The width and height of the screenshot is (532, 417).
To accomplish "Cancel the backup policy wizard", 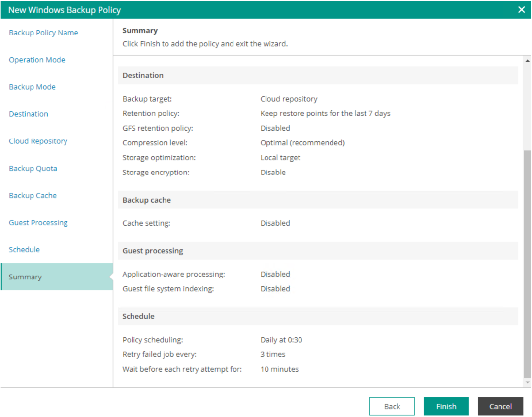I will coord(500,406).
